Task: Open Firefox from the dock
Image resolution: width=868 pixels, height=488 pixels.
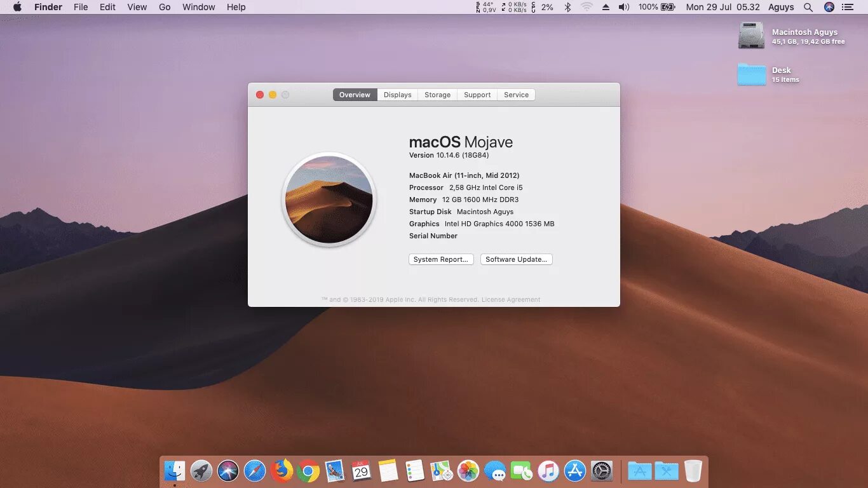Action: coord(281,471)
